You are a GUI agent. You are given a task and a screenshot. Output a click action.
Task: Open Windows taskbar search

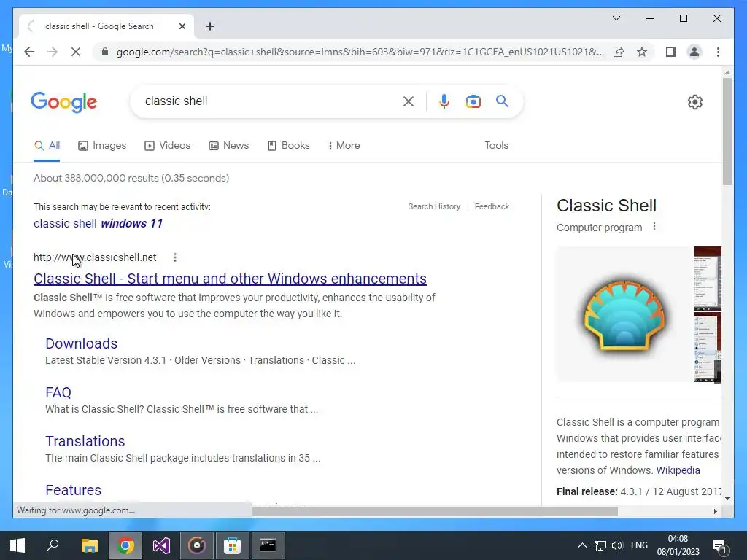coord(53,545)
